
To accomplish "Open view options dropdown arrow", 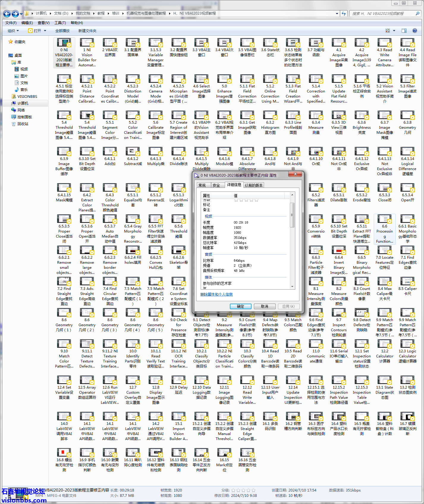I will (394, 31).
